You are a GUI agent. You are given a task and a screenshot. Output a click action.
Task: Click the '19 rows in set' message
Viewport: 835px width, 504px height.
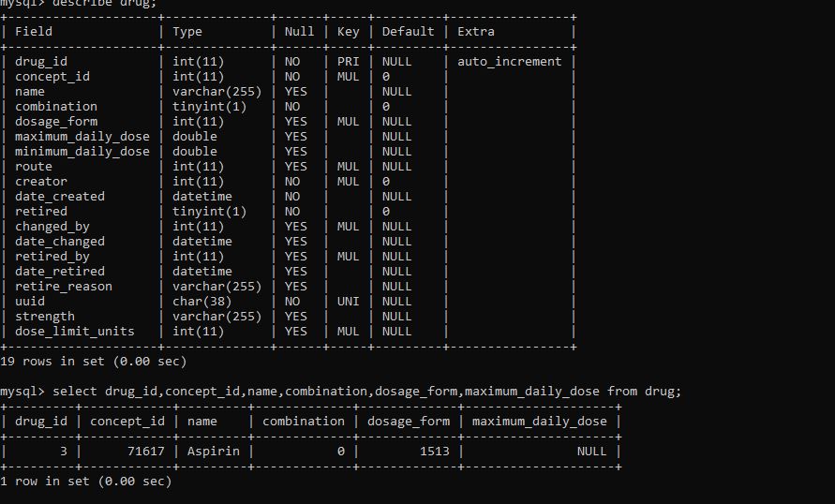coord(93,362)
